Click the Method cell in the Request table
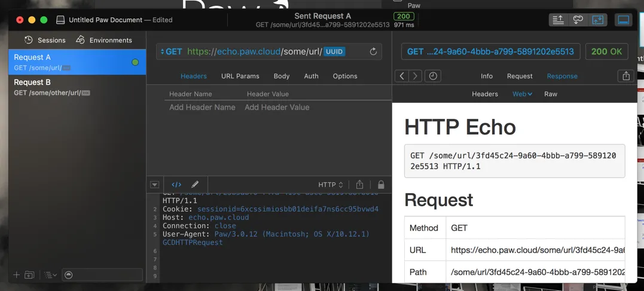The height and width of the screenshot is (291, 644). click(425, 228)
